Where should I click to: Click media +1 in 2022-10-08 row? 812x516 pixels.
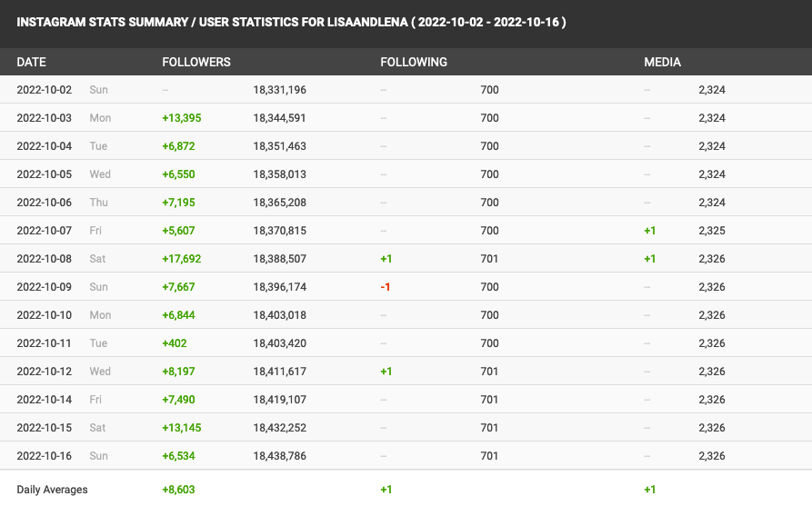tap(650, 259)
